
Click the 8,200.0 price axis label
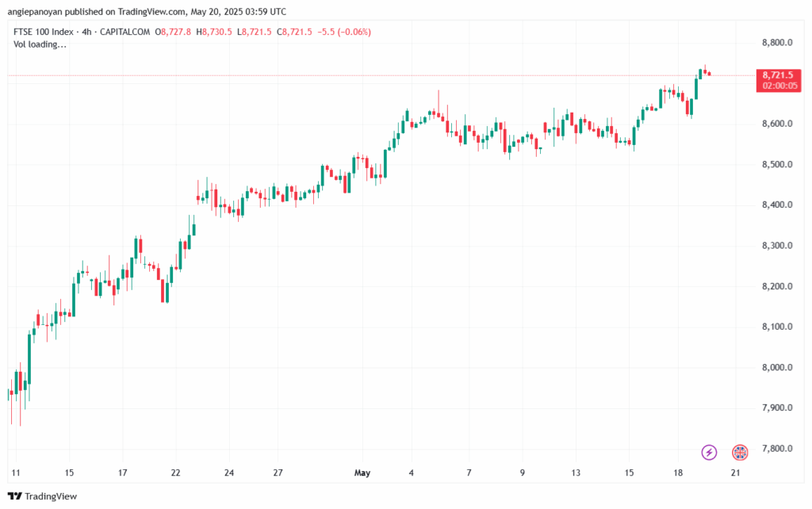[777, 286]
